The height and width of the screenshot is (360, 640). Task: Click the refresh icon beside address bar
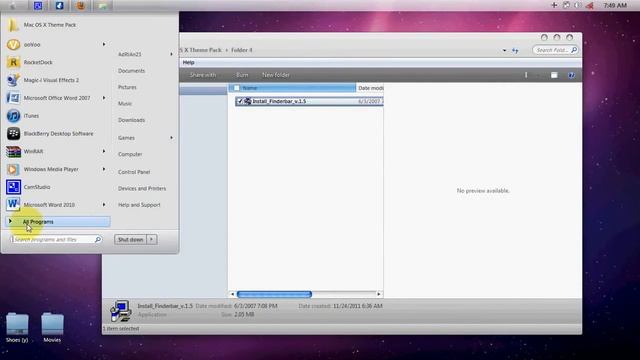pyautogui.click(x=516, y=50)
